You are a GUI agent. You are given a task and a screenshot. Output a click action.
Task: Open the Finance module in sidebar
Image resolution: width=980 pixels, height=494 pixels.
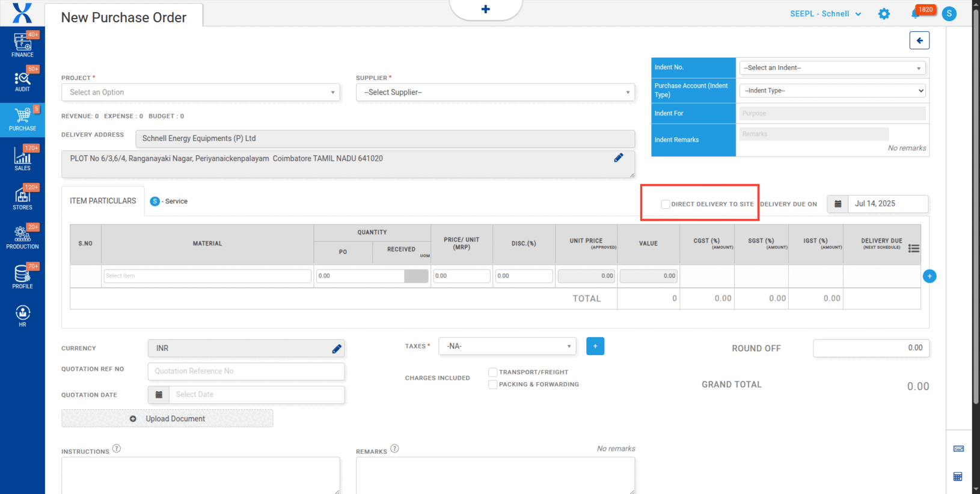pos(22,45)
